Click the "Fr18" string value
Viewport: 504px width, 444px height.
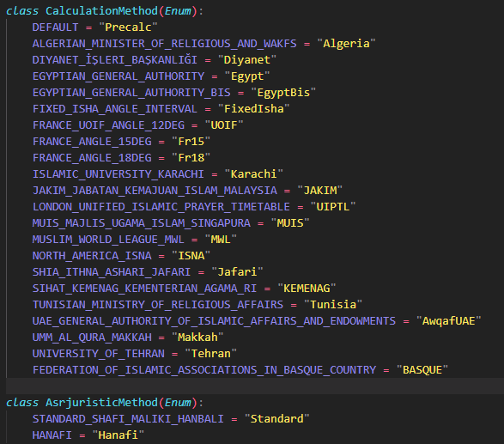tap(191, 158)
